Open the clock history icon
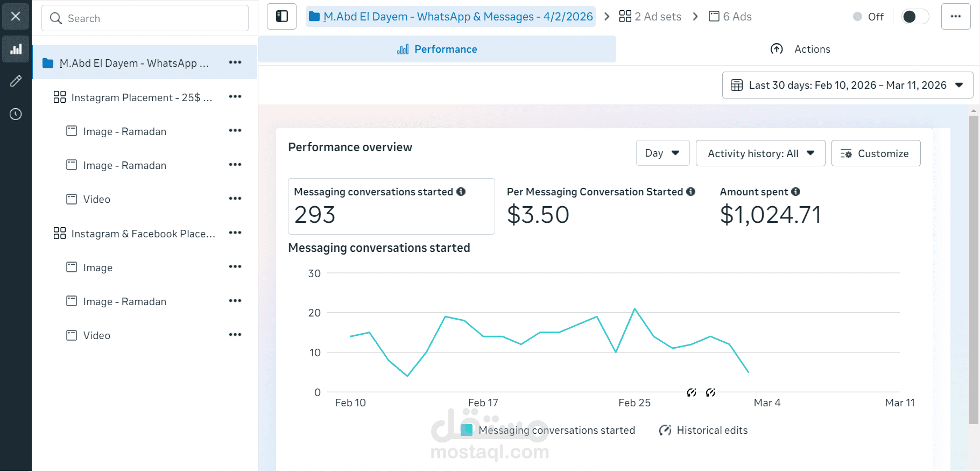 [x=16, y=114]
